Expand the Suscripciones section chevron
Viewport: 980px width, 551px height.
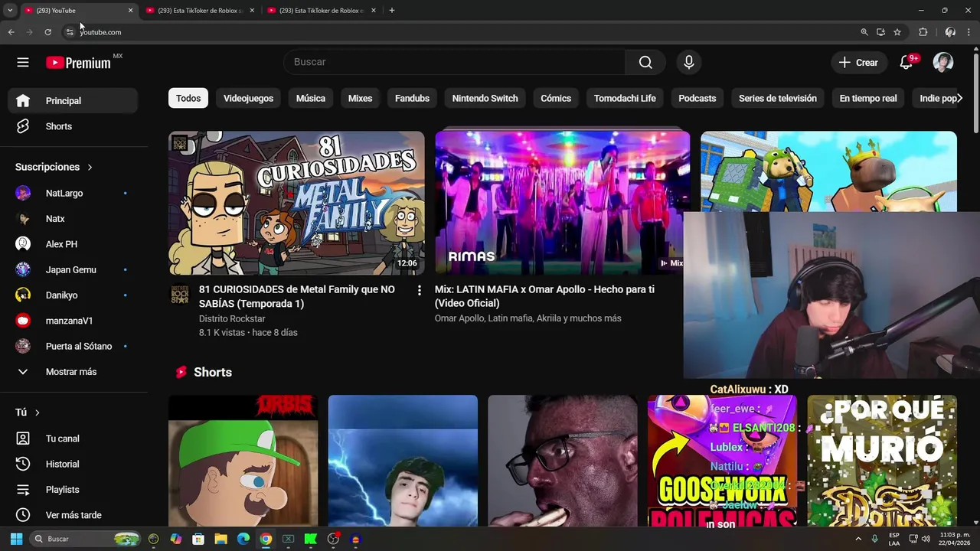click(90, 167)
